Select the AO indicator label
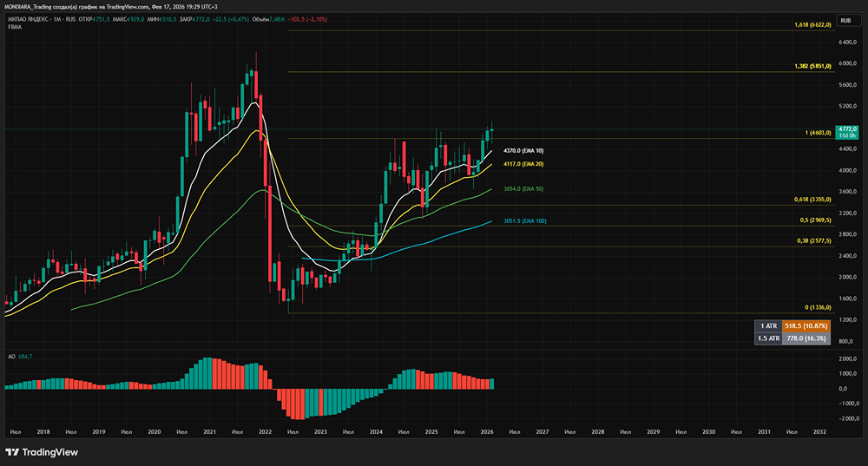The width and height of the screenshot is (868, 466). [11, 357]
